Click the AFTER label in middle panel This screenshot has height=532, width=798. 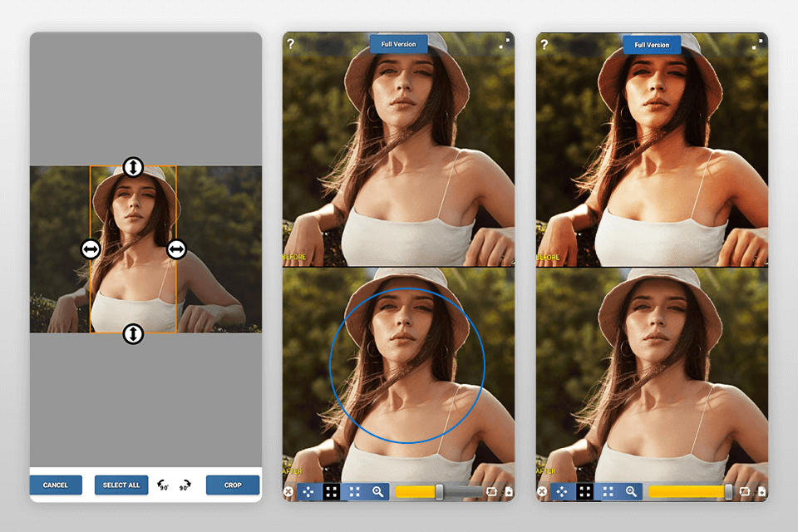[x=293, y=471]
